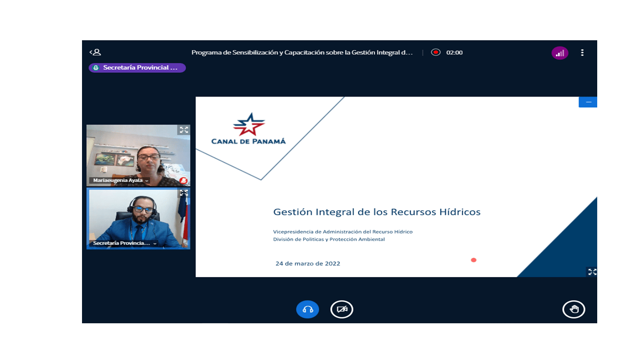Viewport: 644px width, 362px height.
Task: Click the purple Secretaría Provincial speaker badge
Action: point(137,67)
